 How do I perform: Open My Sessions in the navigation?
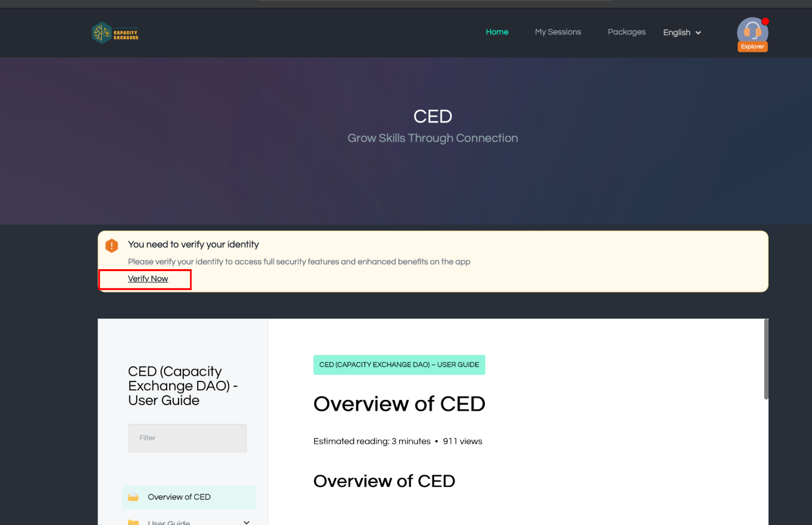(x=558, y=32)
